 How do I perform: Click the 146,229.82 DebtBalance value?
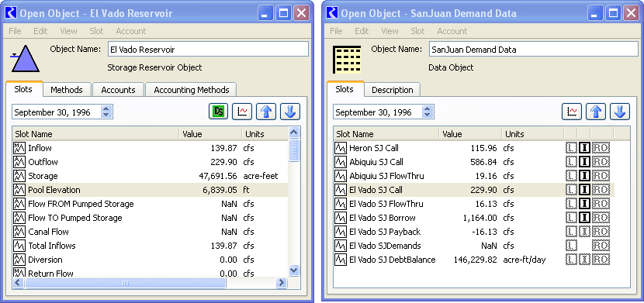(475, 260)
